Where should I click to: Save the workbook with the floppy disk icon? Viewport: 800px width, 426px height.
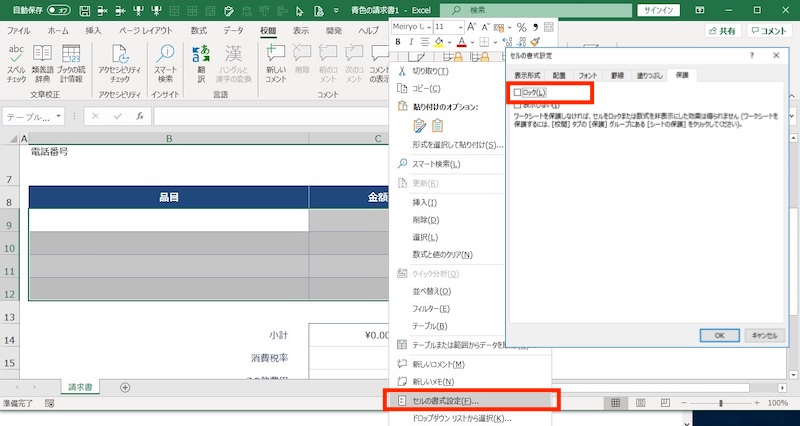point(85,10)
